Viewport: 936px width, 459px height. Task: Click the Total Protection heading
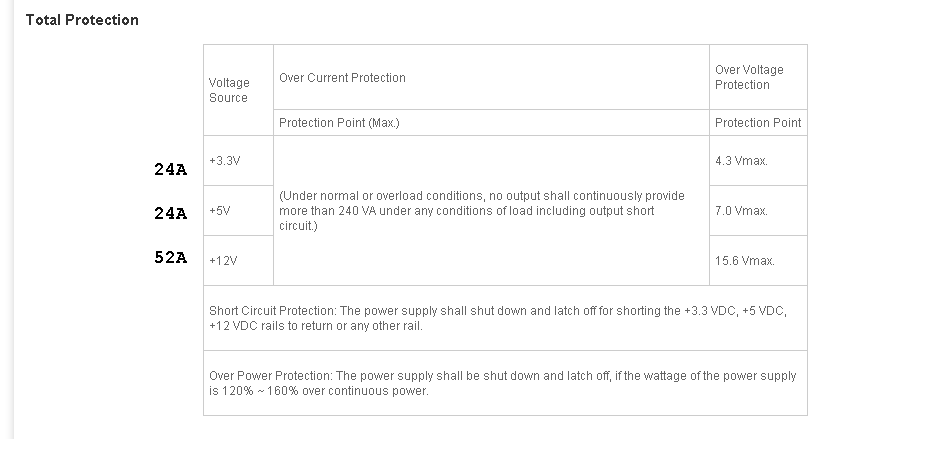[x=82, y=20]
